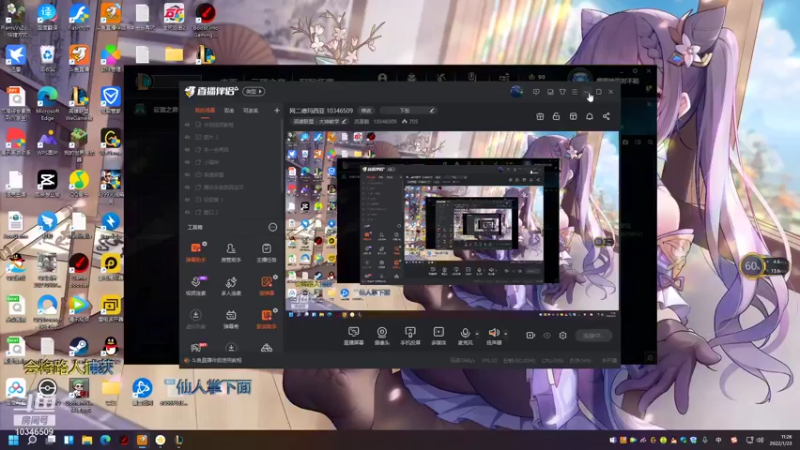Open the Windows Start button

13,440
